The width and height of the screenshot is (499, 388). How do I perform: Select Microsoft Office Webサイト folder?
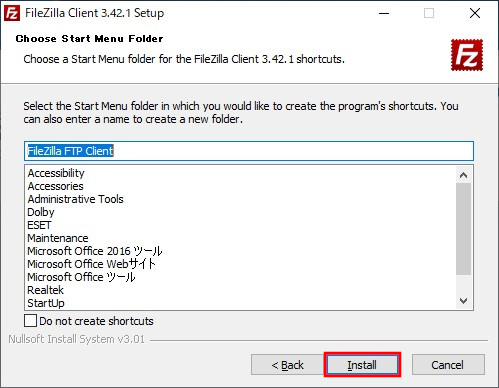tap(92, 264)
